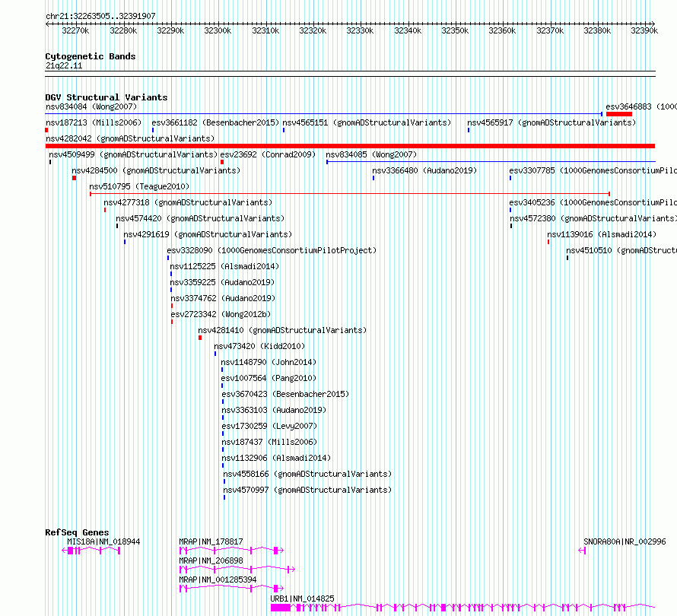This screenshot has width=677, height=616.
Task: Click esv2723342 (Wong2012b) label
Action: [221, 314]
